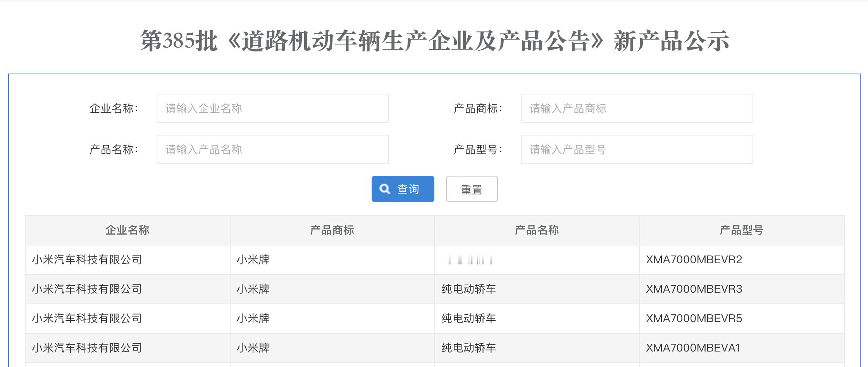Click 小米汽车科技有限公司 in the XMA7000MBEVR5 row
868x367 pixels.
pyautogui.click(x=87, y=318)
